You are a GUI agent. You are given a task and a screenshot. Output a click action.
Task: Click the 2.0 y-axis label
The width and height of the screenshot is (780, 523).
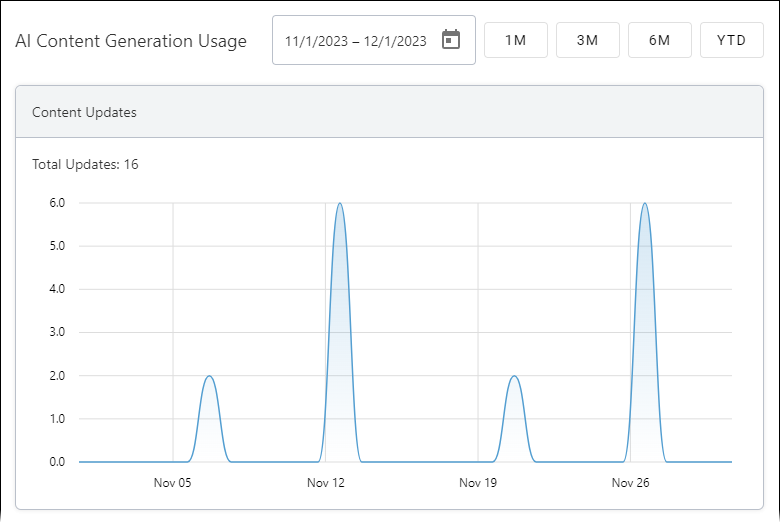(56, 376)
